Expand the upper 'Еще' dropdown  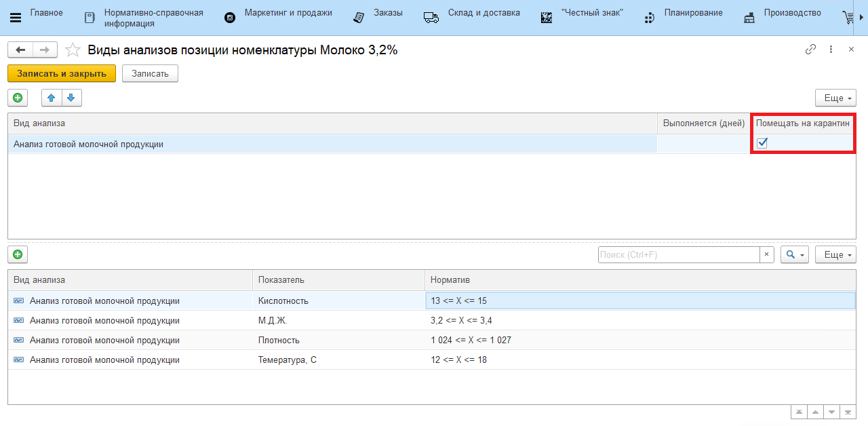835,98
